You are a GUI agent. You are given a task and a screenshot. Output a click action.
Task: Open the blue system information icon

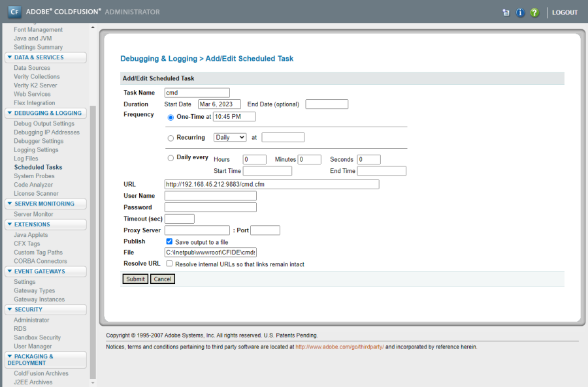pyautogui.click(x=520, y=13)
